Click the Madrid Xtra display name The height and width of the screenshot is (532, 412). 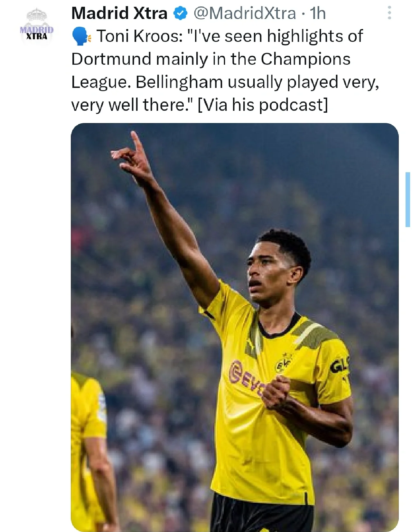pos(119,14)
